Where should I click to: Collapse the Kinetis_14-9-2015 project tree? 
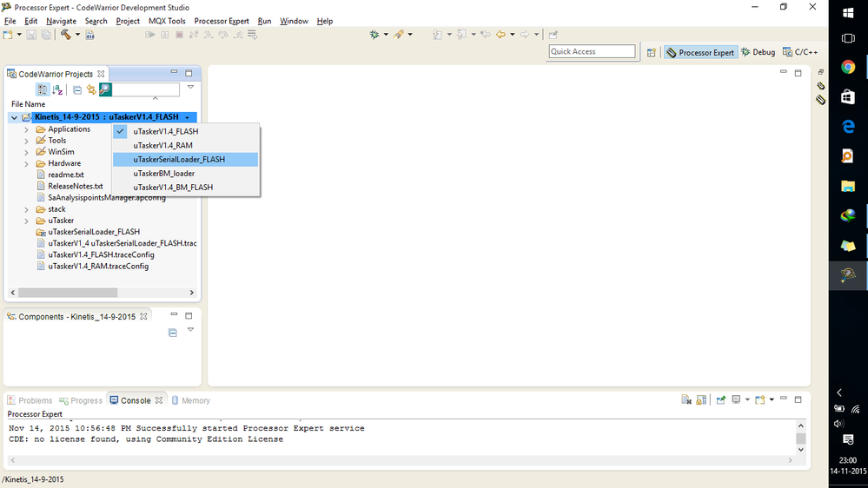(x=15, y=117)
